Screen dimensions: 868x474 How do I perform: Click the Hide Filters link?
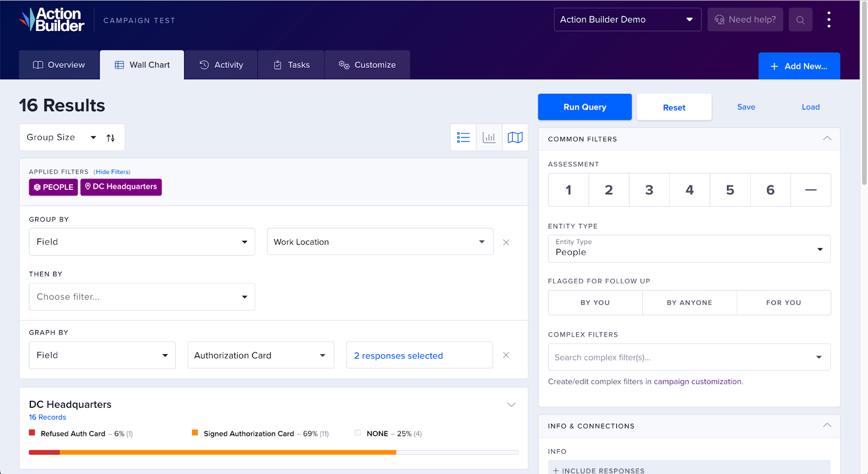[112, 172]
